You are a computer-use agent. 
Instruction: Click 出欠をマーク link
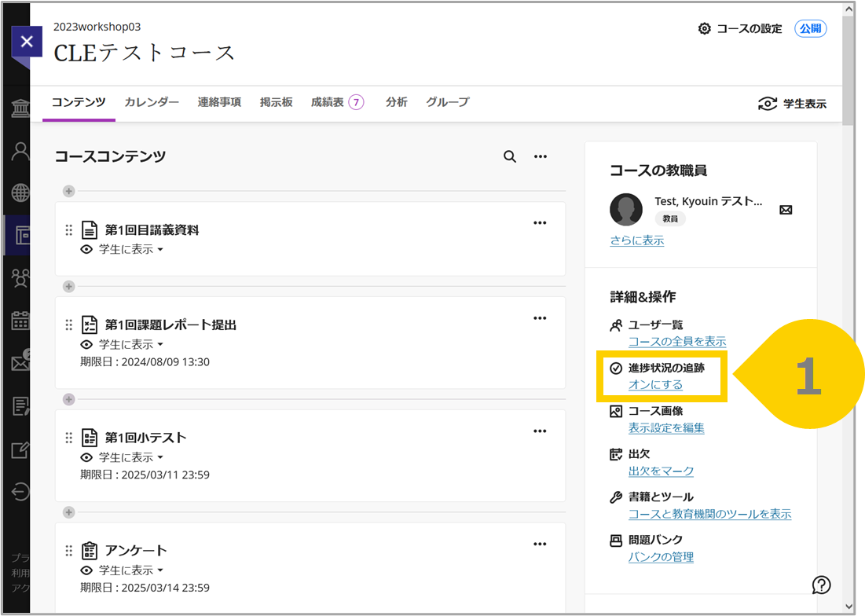[x=661, y=471]
